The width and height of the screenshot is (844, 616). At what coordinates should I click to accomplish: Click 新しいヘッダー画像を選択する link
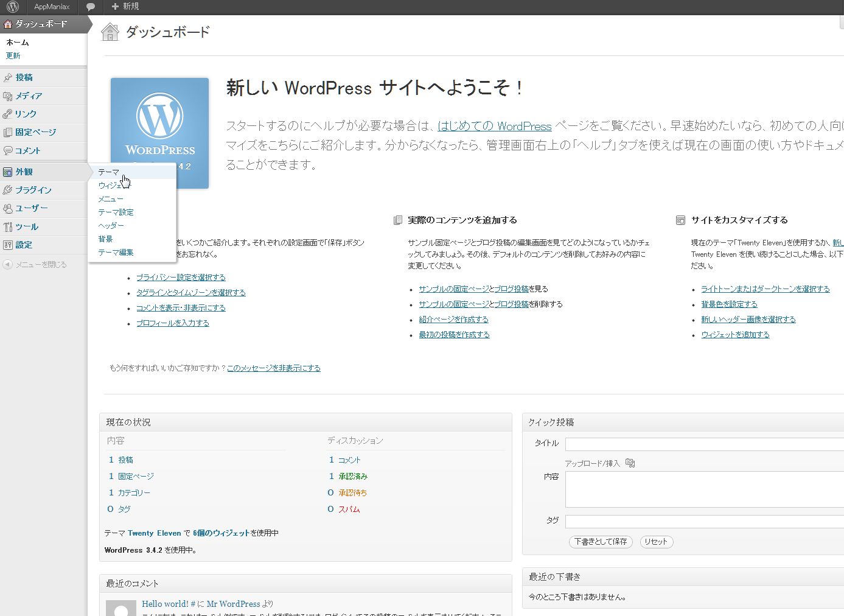tap(748, 319)
